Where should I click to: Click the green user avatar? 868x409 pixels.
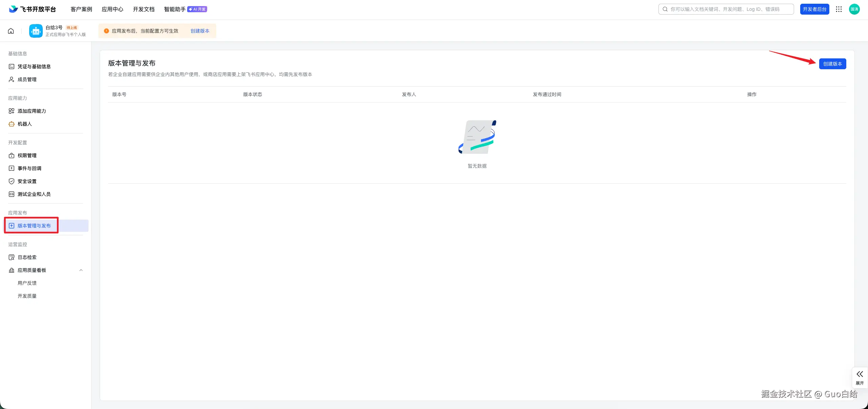tap(854, 9)
